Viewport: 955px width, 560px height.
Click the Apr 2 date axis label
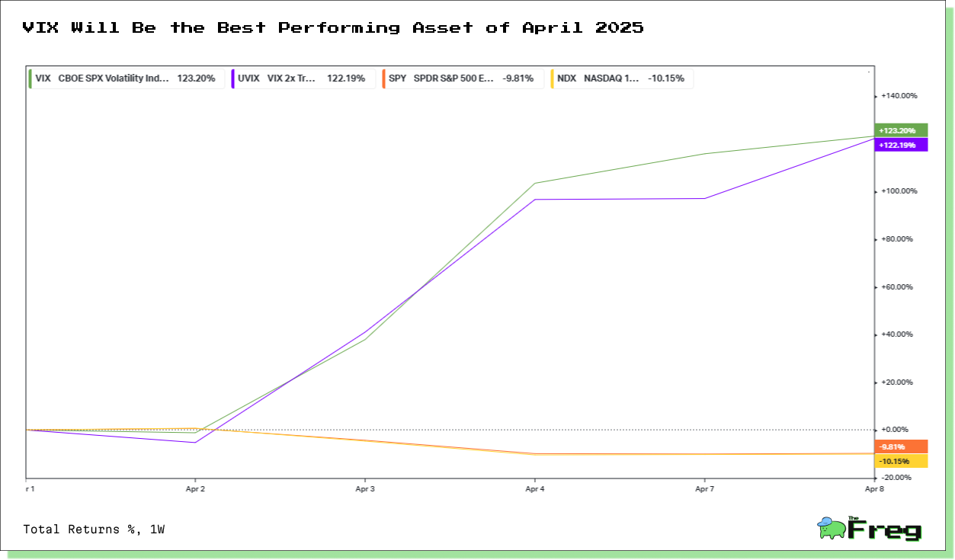coord(195,488)
